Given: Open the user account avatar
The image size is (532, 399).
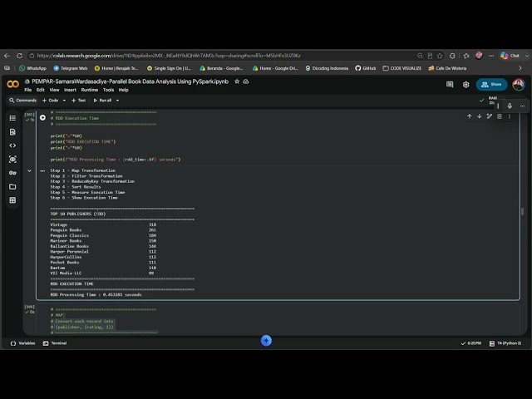Looking at the screenshot, I should 519,85.
